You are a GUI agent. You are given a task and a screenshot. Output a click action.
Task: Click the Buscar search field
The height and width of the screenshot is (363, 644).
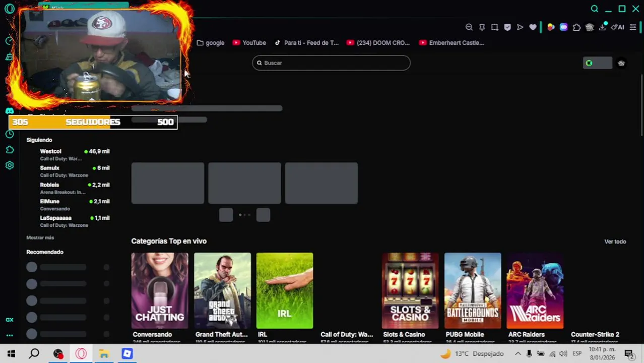pyautogui.click(x=331, y=63)
